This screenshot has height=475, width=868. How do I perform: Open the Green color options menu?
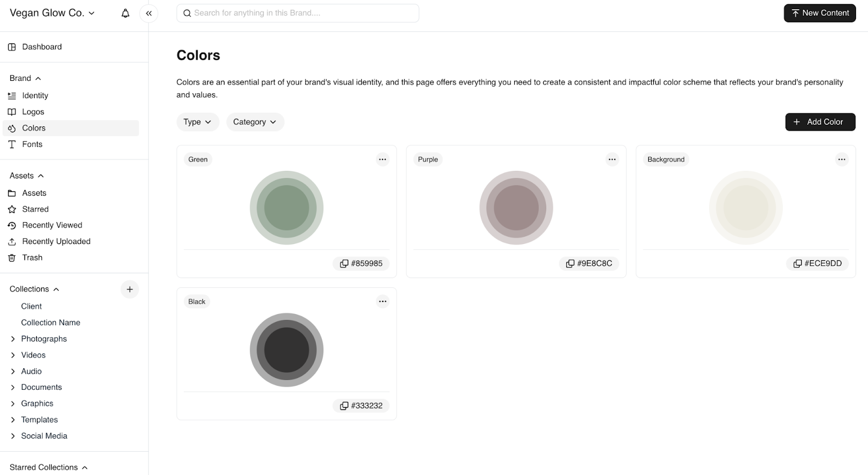[x=382, y=159]
